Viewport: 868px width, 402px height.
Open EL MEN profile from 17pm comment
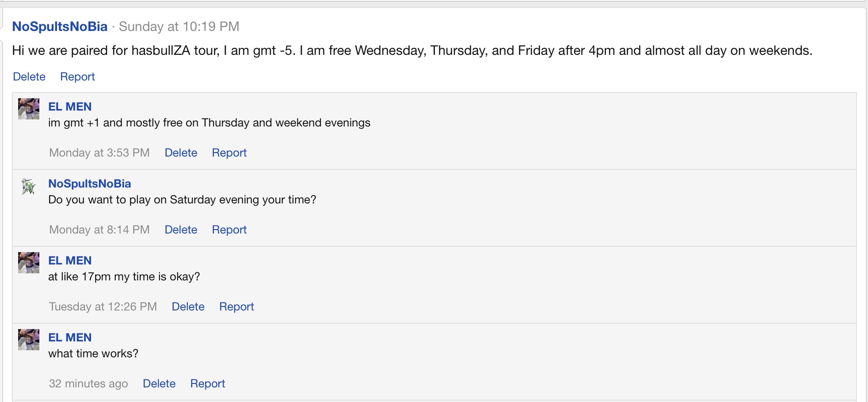[70, 260]
